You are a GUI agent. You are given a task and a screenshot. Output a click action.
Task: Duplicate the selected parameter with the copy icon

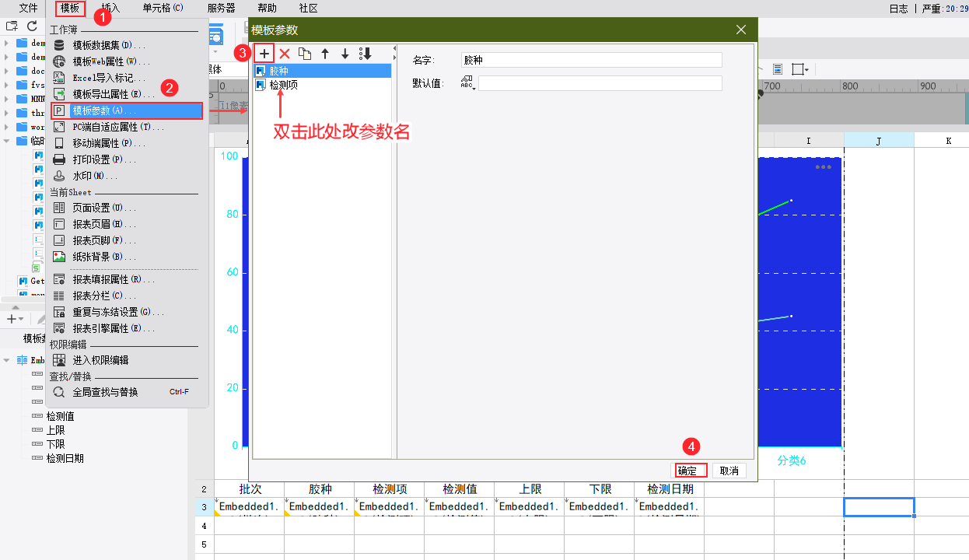tap(304, 53)
